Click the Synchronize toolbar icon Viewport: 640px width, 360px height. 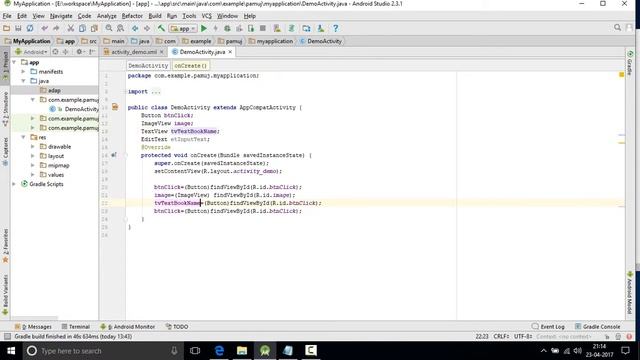click(x=30, y=28)
